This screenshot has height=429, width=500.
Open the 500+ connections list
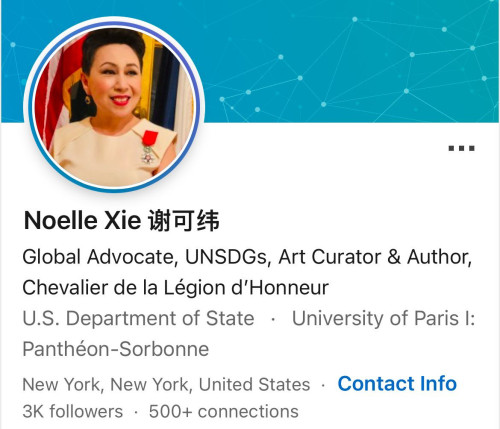click(x=224, y=411)
